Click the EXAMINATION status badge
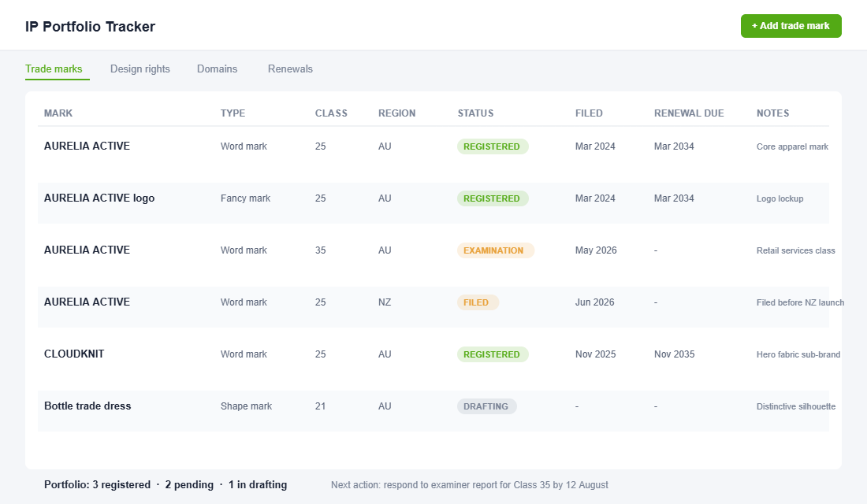 click(496, 250)
